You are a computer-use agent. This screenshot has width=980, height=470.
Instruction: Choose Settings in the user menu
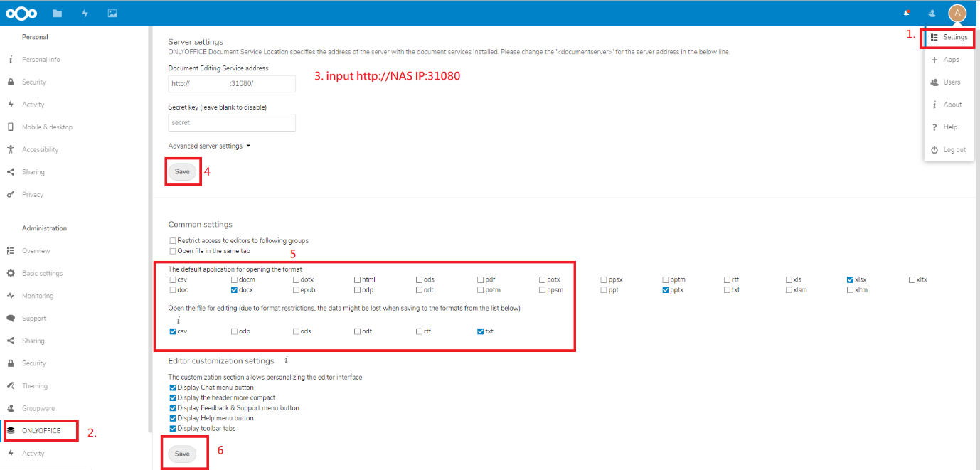point(949,37)
